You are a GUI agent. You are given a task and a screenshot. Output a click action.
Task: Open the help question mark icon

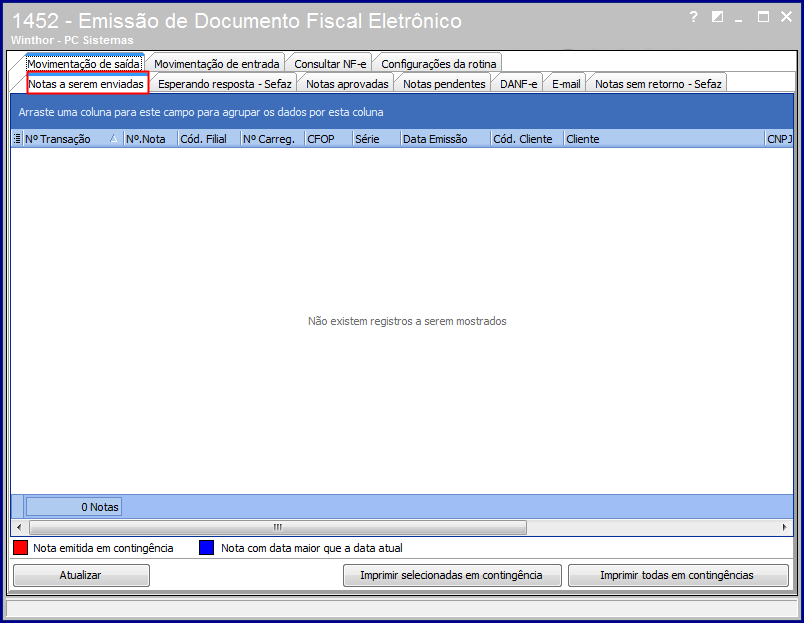point(693,17)
